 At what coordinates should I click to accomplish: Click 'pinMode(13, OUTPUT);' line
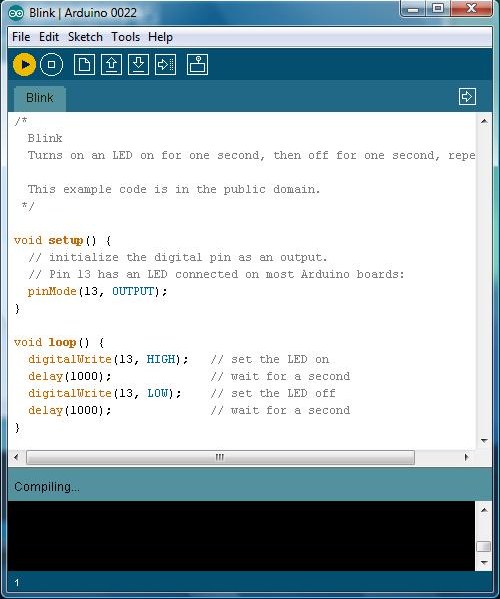(x=97, y=291)
